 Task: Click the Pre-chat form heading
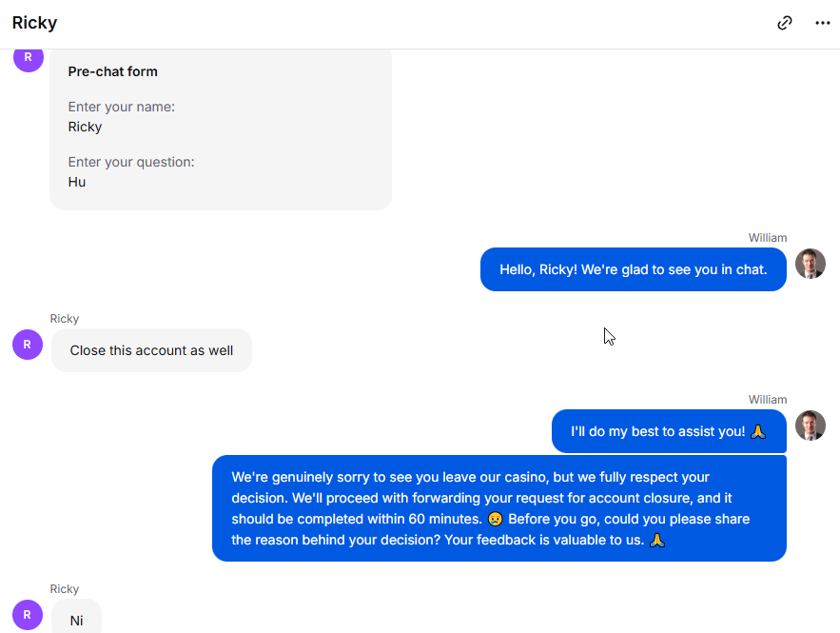tap(112, 71)
